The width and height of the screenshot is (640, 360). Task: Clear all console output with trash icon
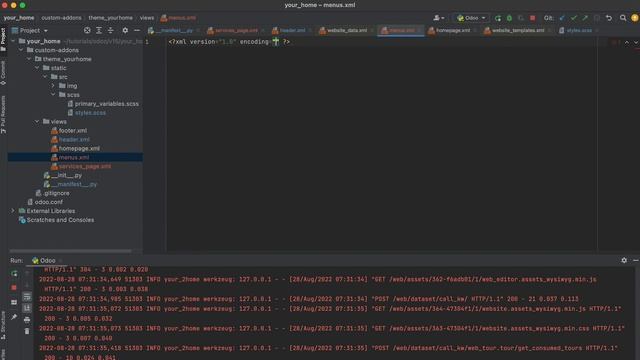[x=27, y=331]
